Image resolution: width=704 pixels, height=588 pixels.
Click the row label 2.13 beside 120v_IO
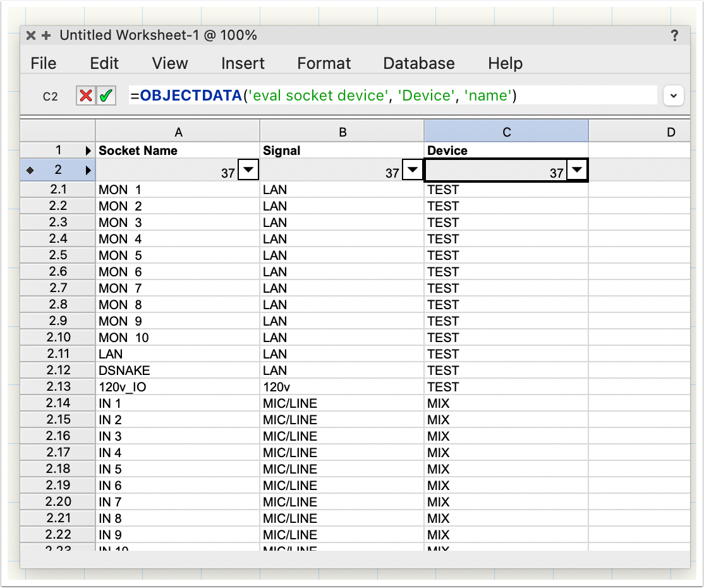58,386
